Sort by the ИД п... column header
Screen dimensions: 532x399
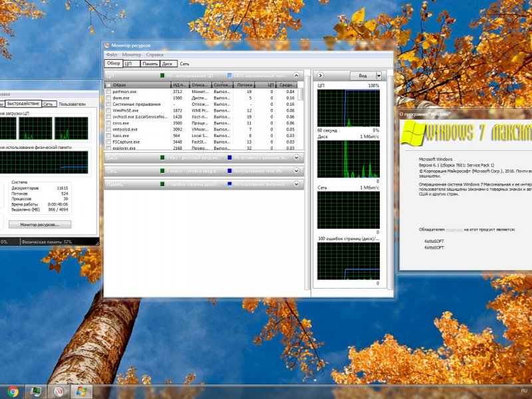pos(180,85)
